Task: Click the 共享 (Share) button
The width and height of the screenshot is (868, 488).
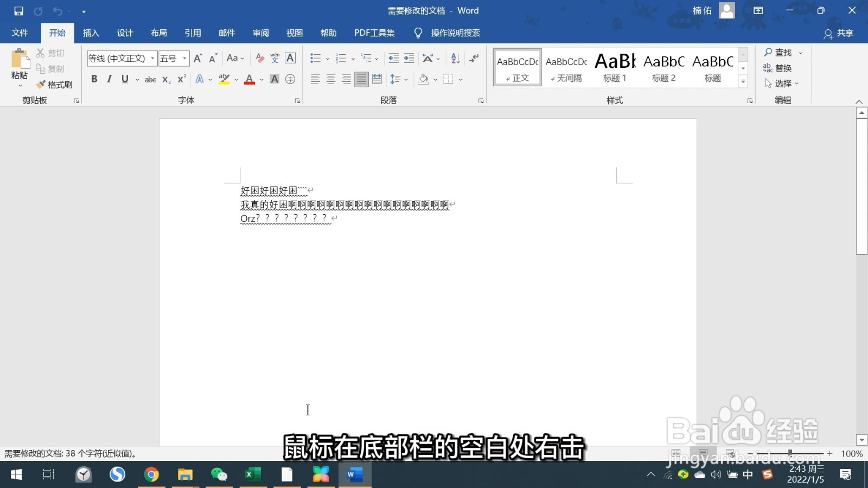Action: 839,33
